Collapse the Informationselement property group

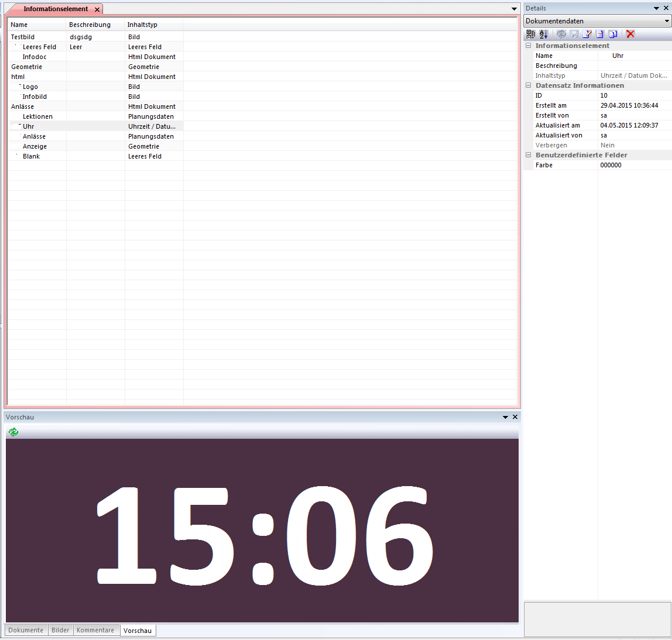[x=529, y=46]
